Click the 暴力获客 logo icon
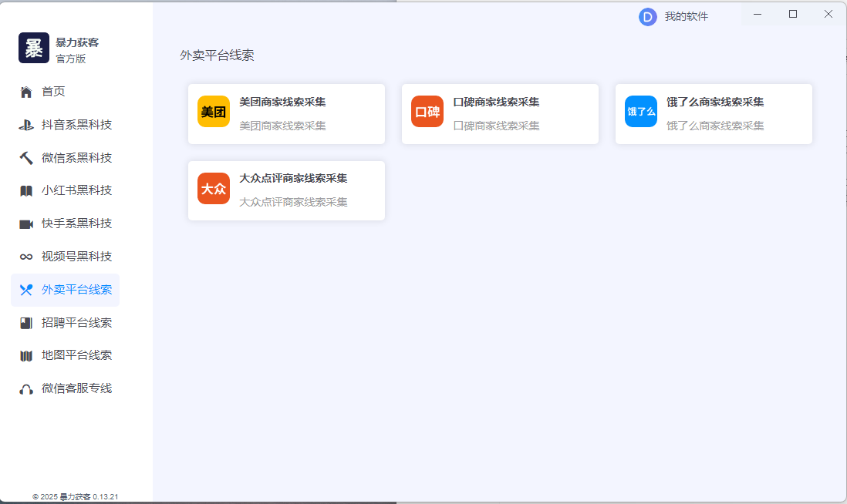Screen dimensions: 847x504 pyautogui.click(x=34, y=48)
